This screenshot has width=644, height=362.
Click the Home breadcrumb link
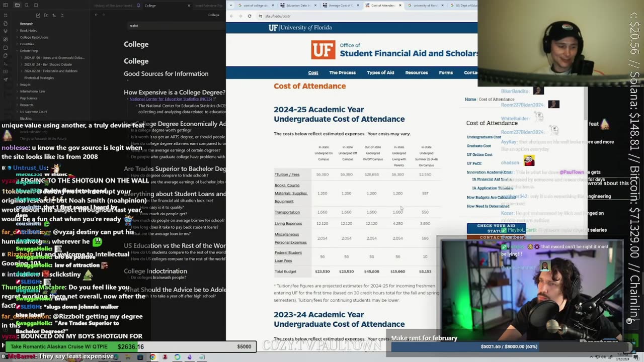pyautogui.click(x=470, y=99)
